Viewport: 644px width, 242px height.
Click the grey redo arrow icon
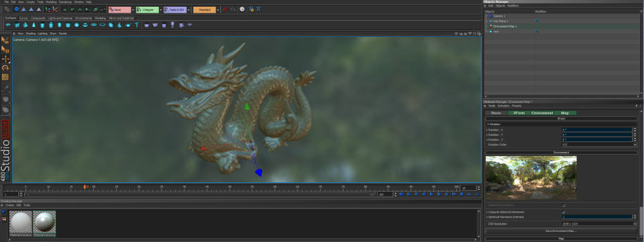tap(233, 9)
